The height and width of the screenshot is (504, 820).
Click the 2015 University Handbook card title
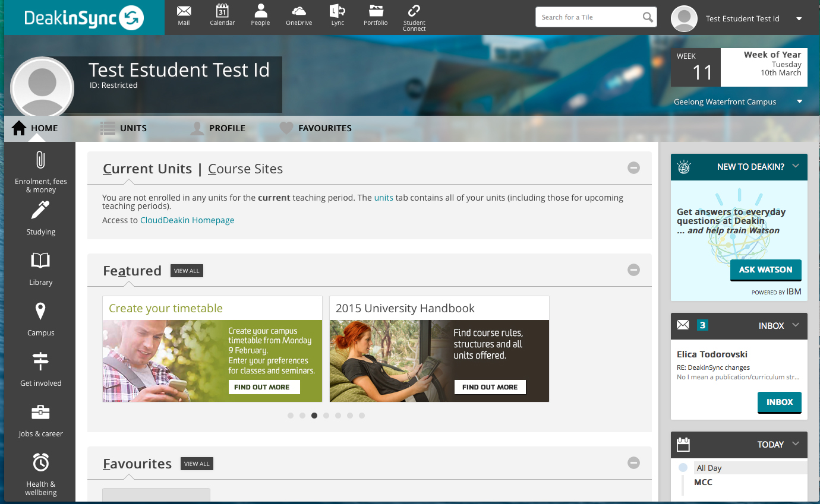pyautogui.click(x=405, y=308)
